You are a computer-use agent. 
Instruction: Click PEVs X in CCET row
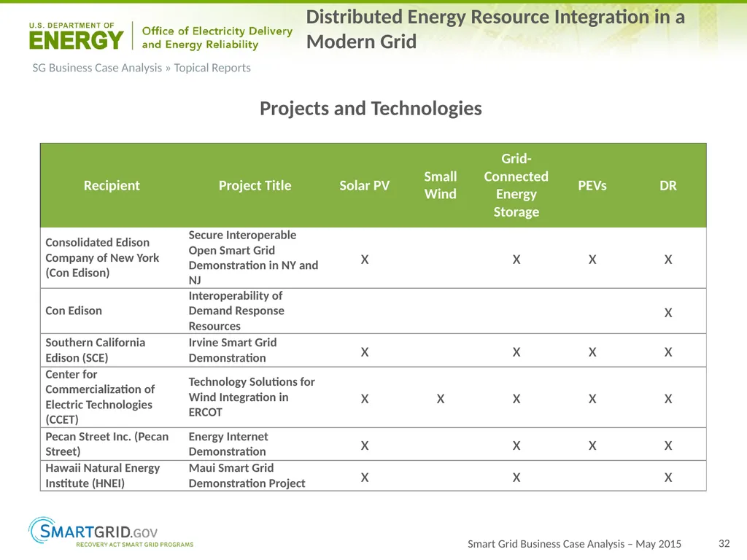(592, 399)
